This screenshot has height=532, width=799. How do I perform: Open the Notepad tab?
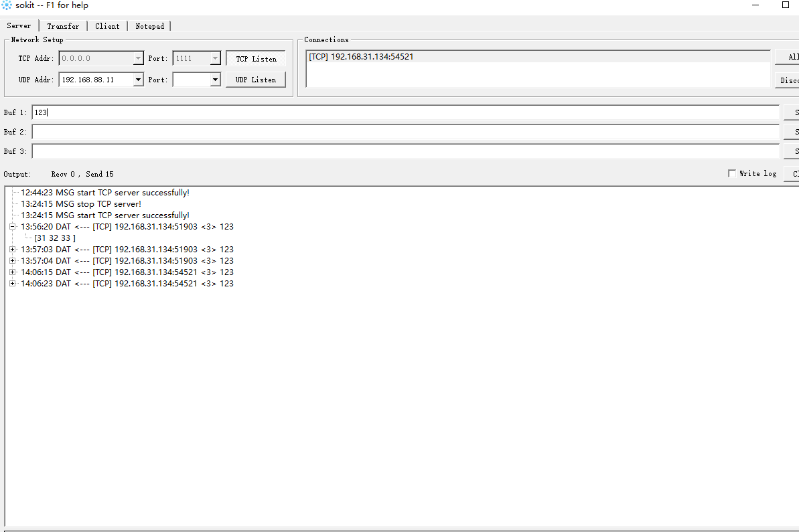(x=149, y=26)
